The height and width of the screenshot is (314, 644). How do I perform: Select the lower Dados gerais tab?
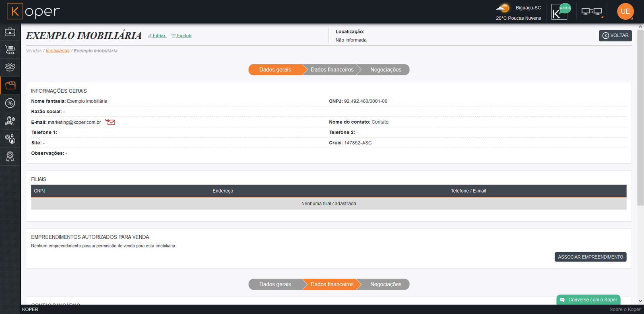[275, 285]
